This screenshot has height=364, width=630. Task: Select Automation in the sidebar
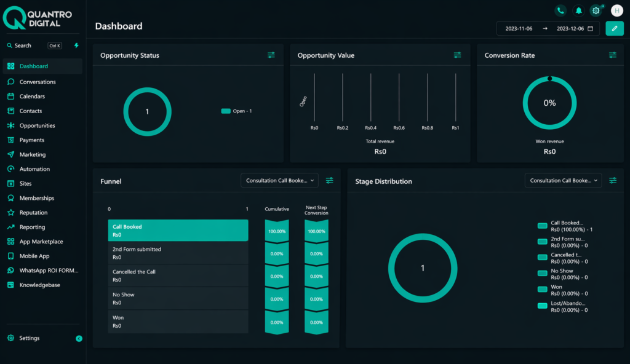click(42, 168)
